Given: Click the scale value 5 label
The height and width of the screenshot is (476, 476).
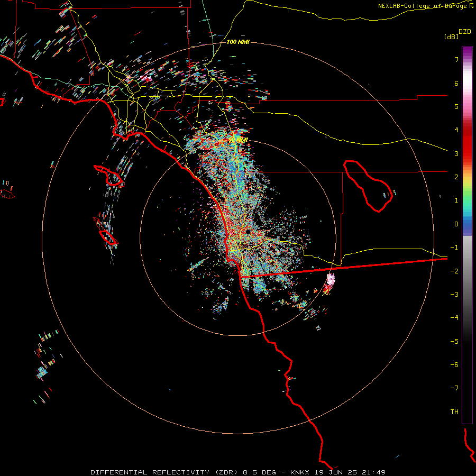Looking at the screenshot, I should pyautogui.click(x=456, y=106).
